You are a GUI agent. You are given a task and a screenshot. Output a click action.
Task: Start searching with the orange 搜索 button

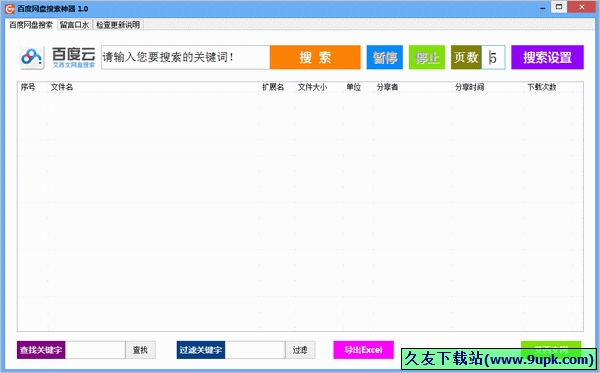(315, 57)
